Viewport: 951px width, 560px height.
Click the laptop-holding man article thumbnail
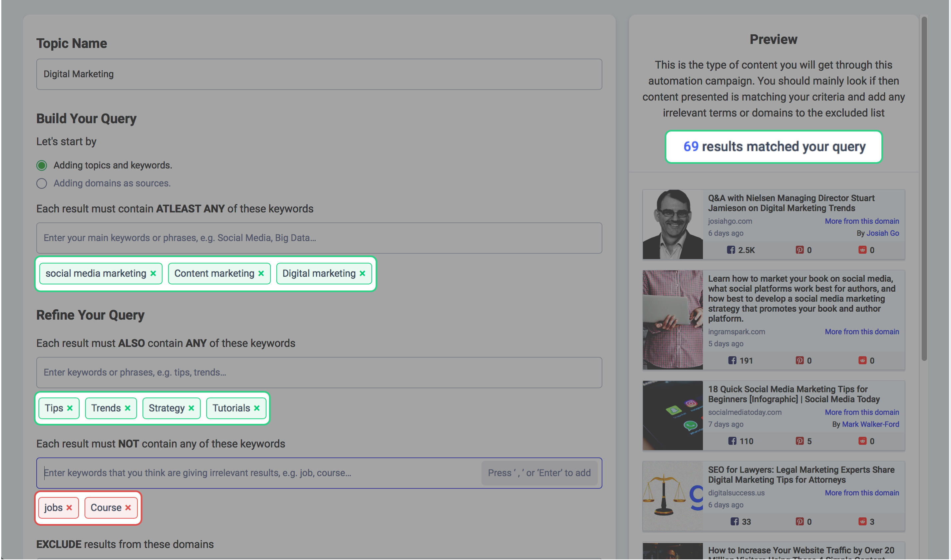pos(673,320)
